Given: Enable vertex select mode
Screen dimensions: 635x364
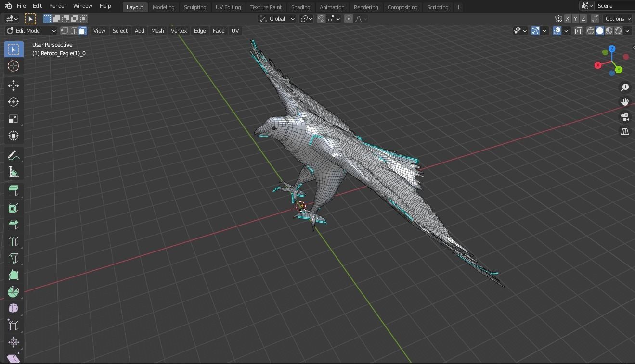Looking at the screenshot, I should [x=64, y=31].
